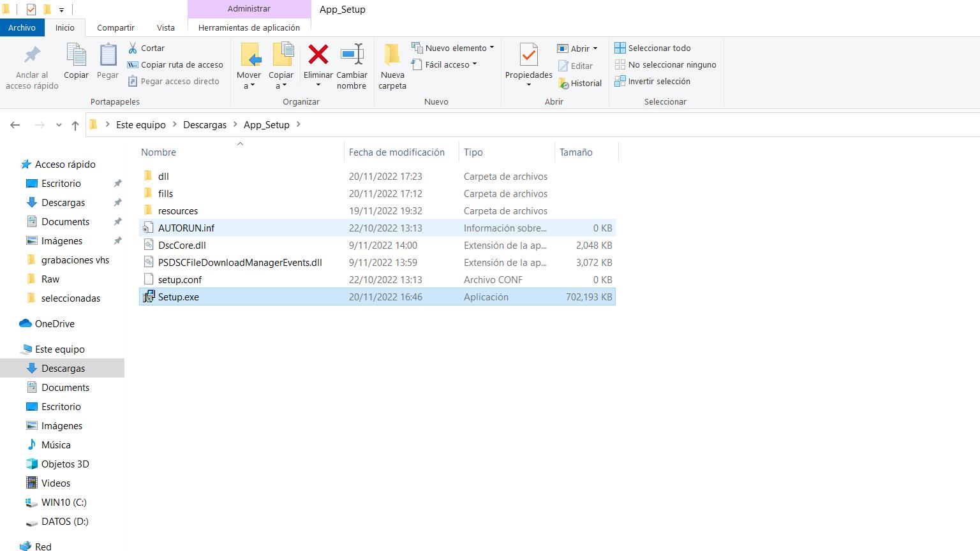Click the Cambiar nombre rename icon
Image resolution: width=980 pixels, height=551 pixels.
(x=352, y=55)
